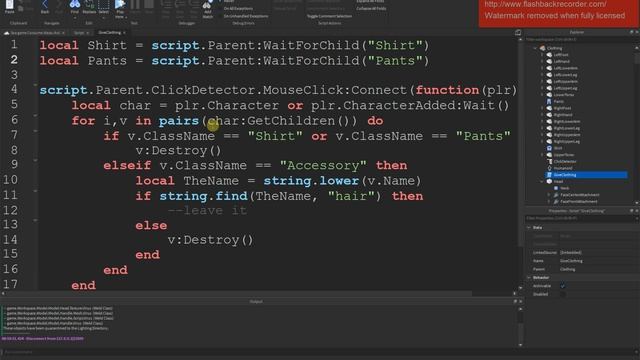
Task: Close the Script tab
Action: coord(88,33)
